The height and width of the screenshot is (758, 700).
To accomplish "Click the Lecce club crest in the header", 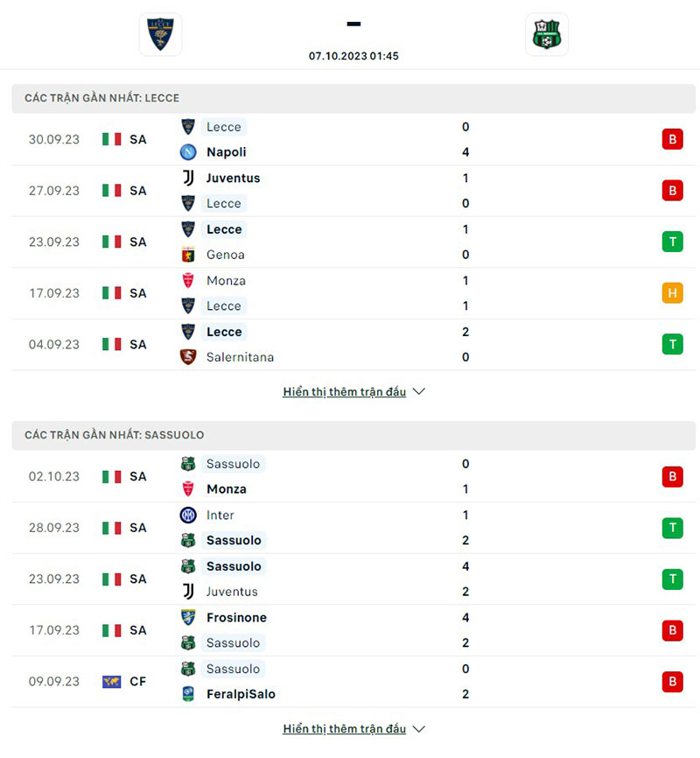I will (x=160, y=34).
